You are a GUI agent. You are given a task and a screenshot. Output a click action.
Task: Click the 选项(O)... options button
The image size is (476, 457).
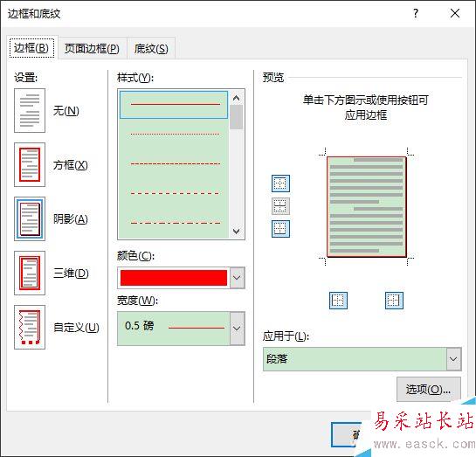[x=428, y=390]
